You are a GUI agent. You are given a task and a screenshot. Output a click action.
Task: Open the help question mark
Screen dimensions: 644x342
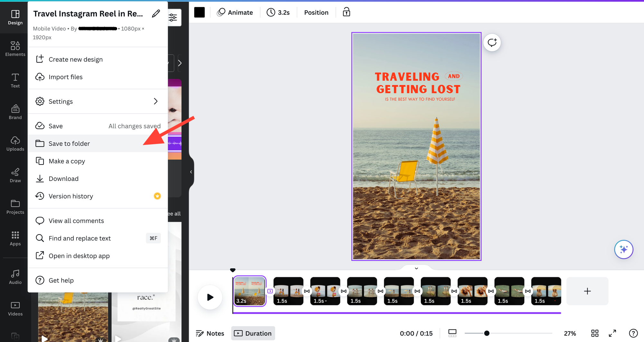tap(633, 333)
